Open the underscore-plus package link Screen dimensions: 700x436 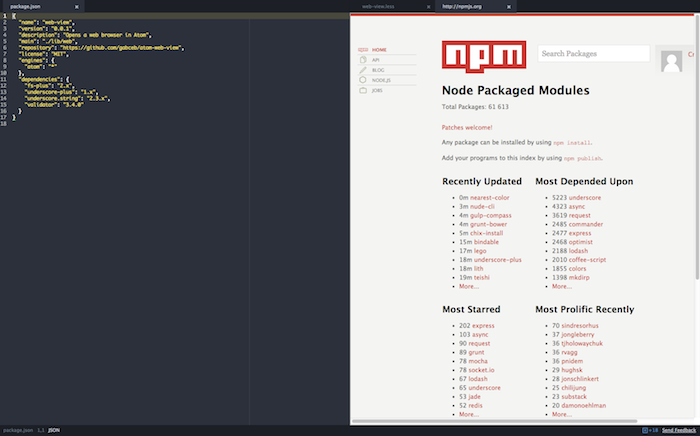click(x=498, y=260)
